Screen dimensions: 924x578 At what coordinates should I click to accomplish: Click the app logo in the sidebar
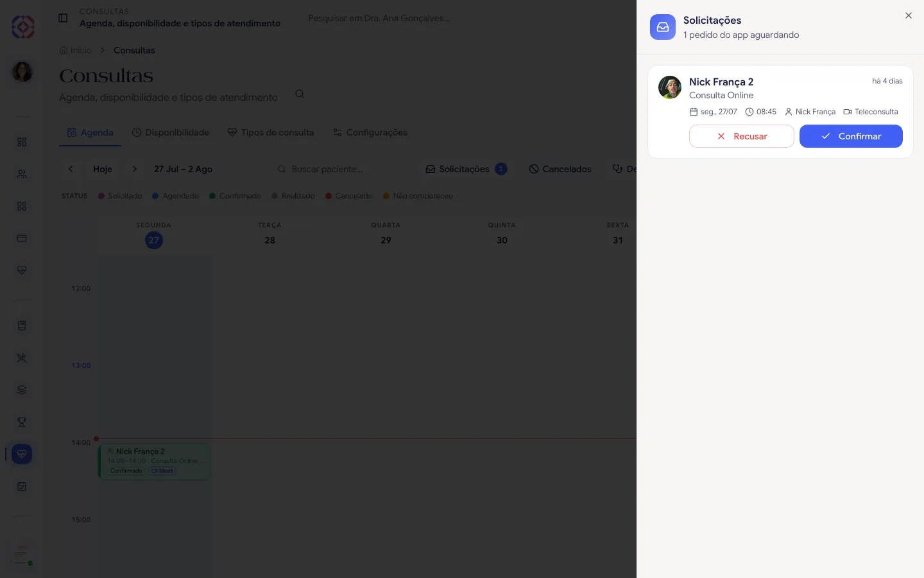pos(23,27)
